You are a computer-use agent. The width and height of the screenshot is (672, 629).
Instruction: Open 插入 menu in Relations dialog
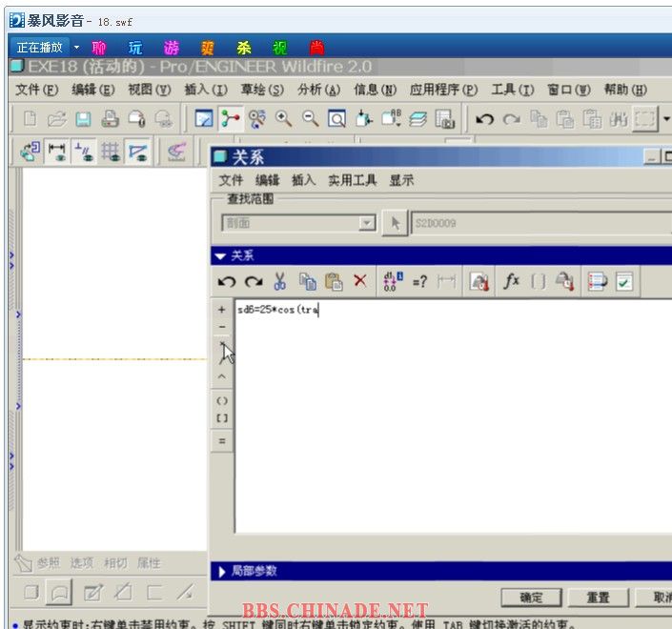[x=304, y=180]
